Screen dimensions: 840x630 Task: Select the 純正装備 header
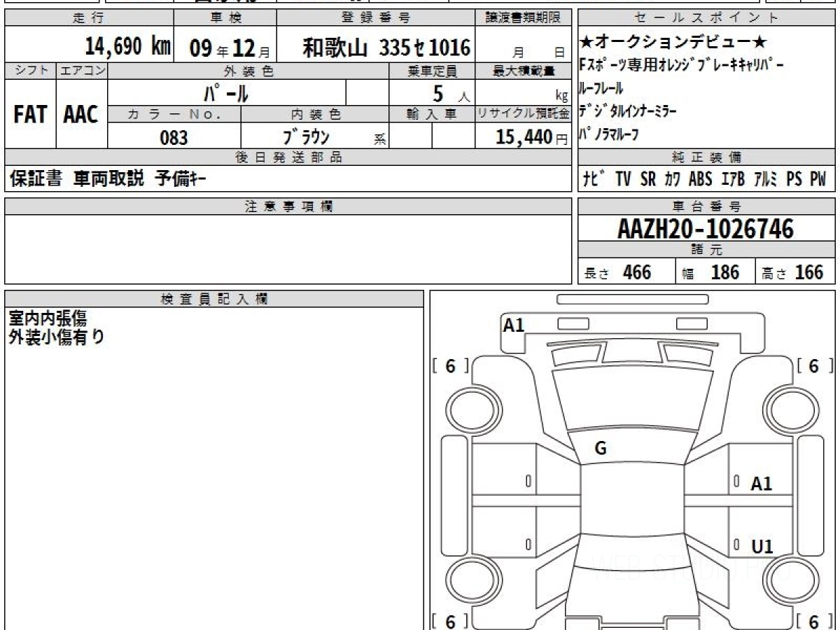(x=707, y=157)
